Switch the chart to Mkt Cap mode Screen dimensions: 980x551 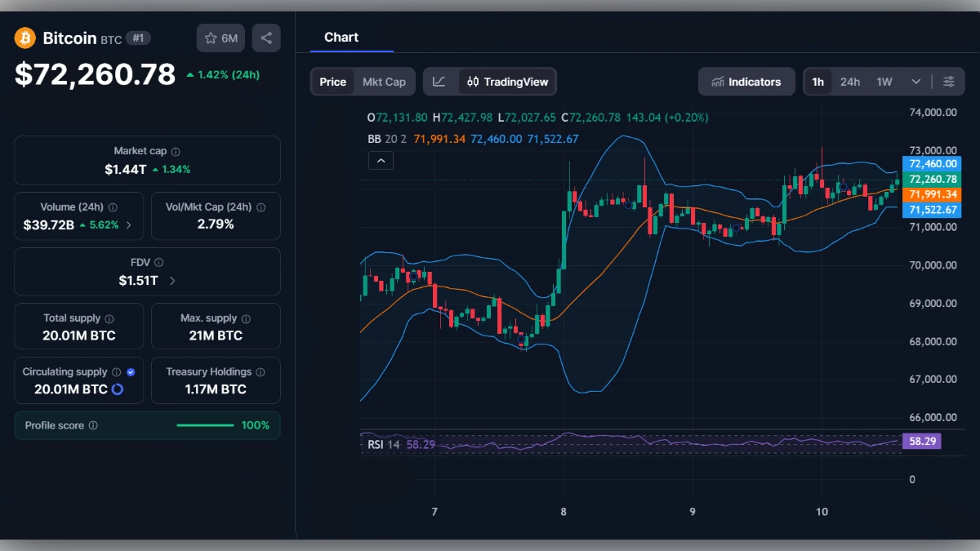coord(384,82)
